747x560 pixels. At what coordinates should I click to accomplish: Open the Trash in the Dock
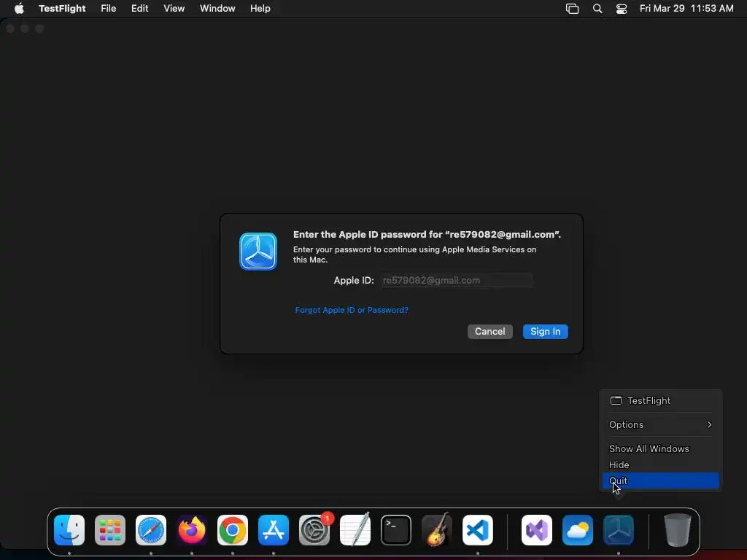coord(678,530)
